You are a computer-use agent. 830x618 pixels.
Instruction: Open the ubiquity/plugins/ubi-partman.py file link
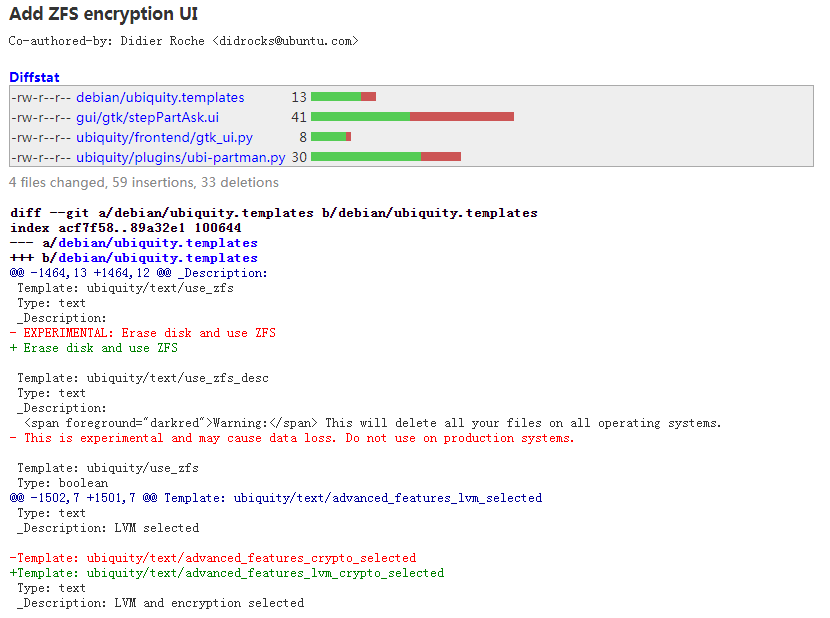(180, 157)
